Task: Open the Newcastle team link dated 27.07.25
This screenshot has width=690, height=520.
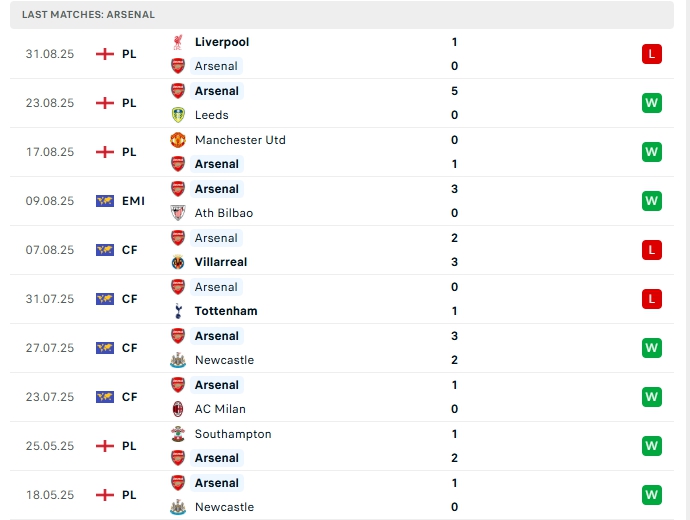Action: [x=224, y=360]
